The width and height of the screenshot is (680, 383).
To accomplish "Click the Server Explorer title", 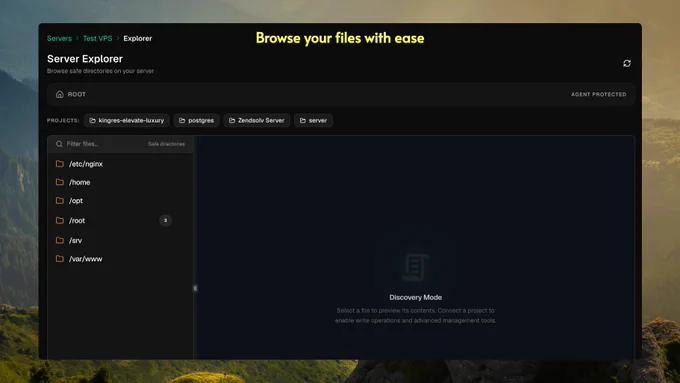I will (85, 59).
